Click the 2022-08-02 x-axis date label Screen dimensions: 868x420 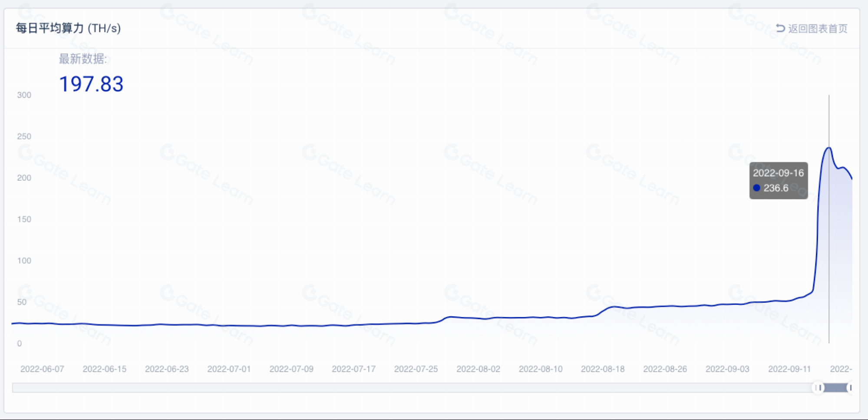[x=478, y=369]
